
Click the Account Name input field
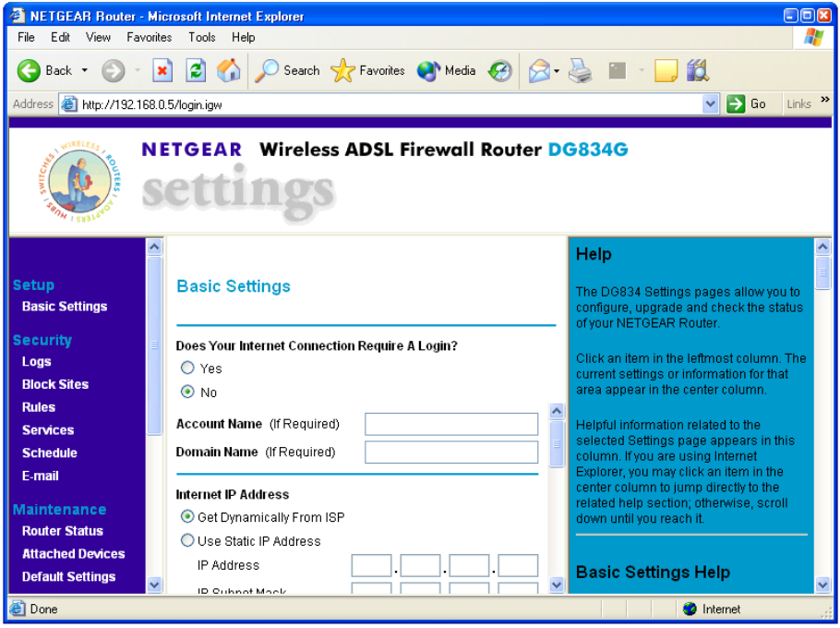451,424
